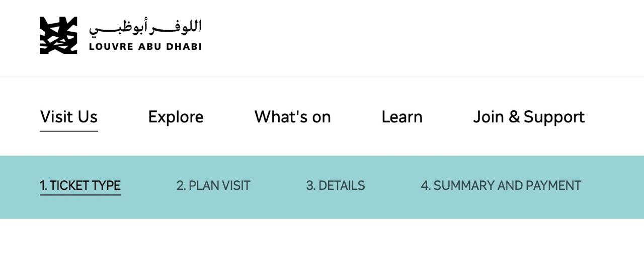
Task: Click the English LOUVRE ABU DHABI wordmark
Action: [145, 47]
